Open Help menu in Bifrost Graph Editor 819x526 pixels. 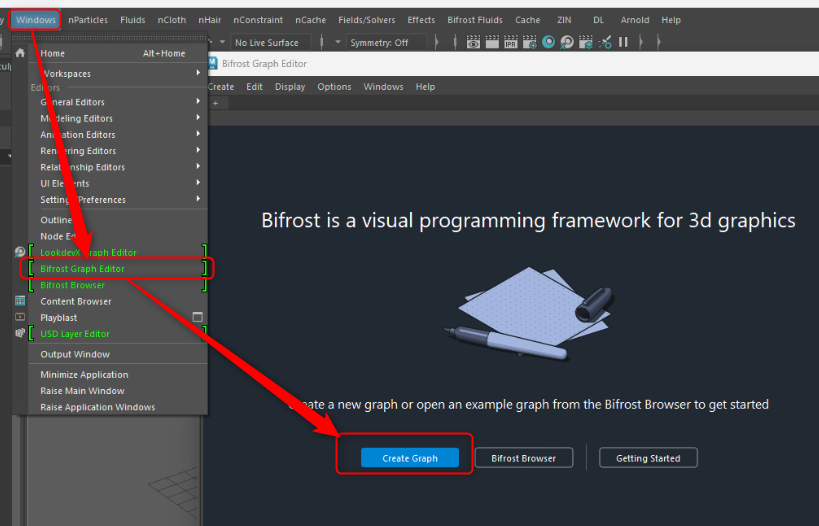[x=425, y=87]
